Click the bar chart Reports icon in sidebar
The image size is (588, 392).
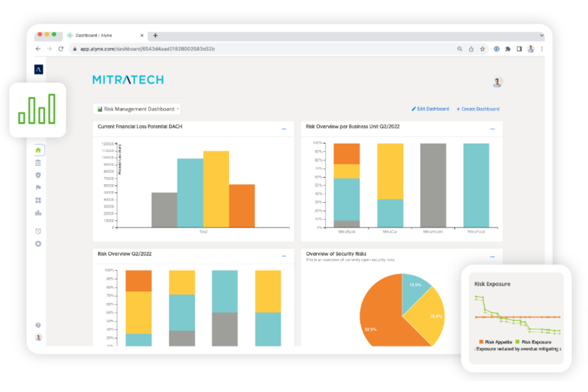pyautogui.click(x=38, y=213)
